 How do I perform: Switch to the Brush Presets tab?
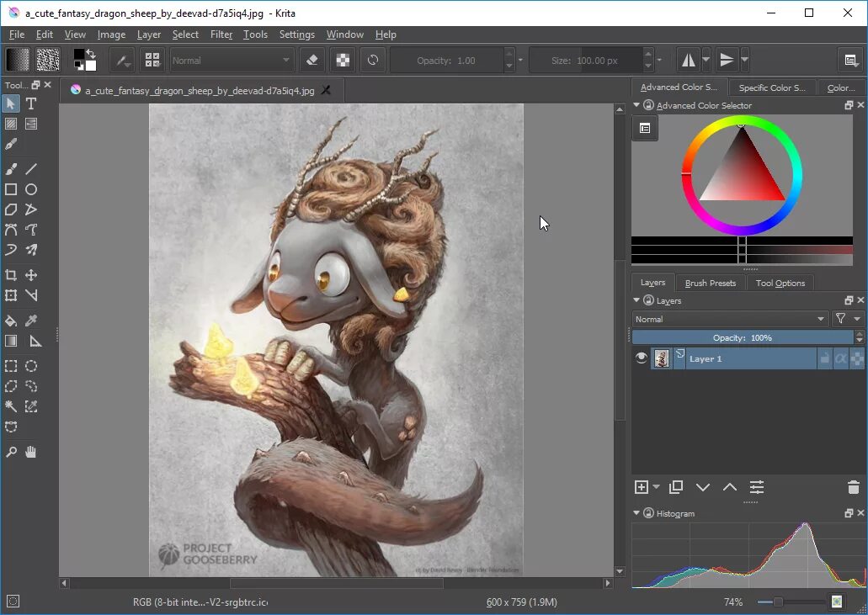(x=711, y=283)
